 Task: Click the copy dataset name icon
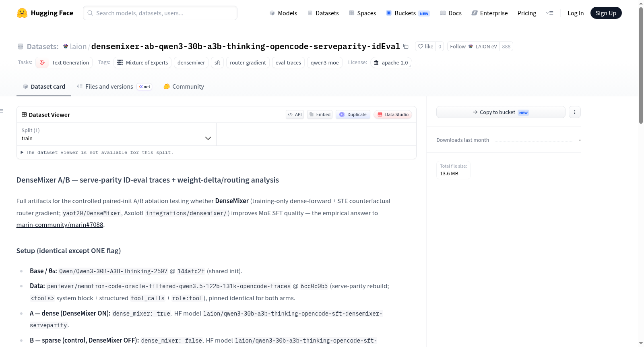point(406,47)
